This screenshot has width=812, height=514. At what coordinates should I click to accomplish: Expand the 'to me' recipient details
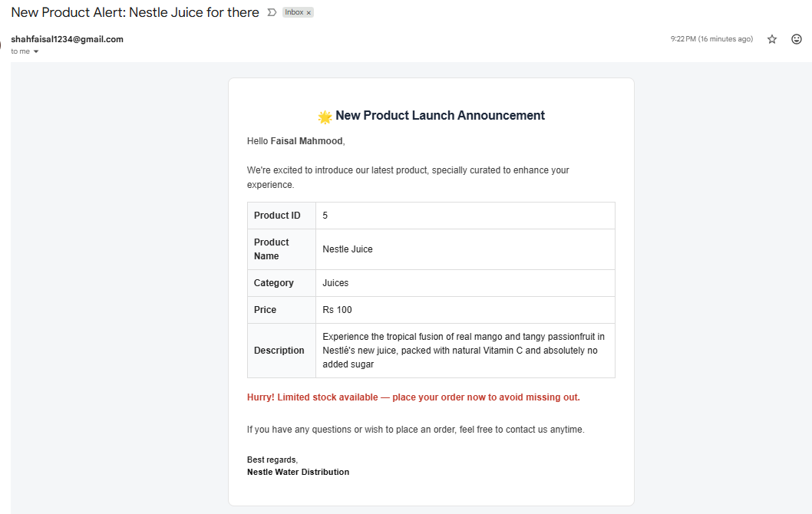25,51
